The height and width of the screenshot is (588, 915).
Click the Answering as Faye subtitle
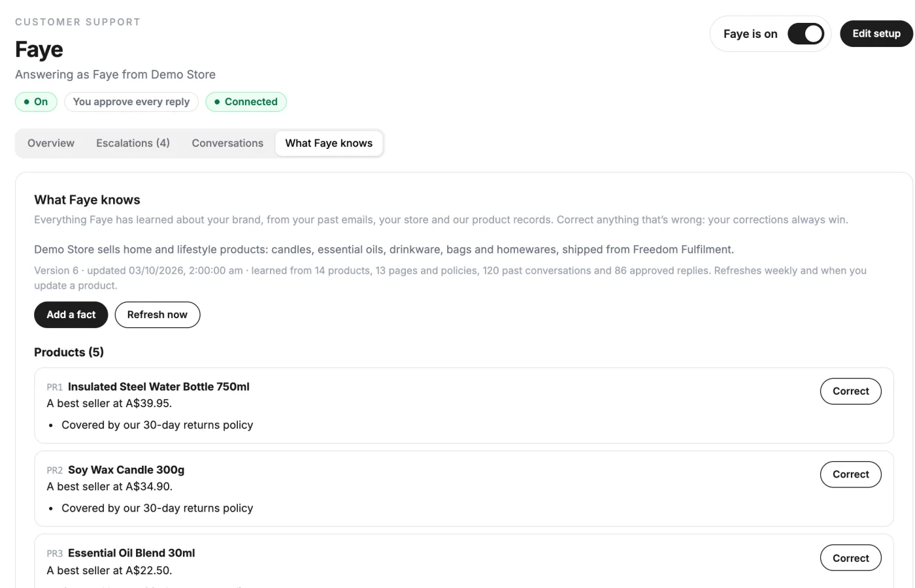[x=115, y=74]
